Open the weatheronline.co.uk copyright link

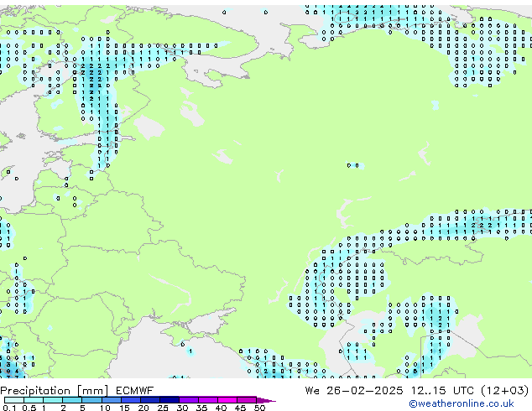(462, 403)
